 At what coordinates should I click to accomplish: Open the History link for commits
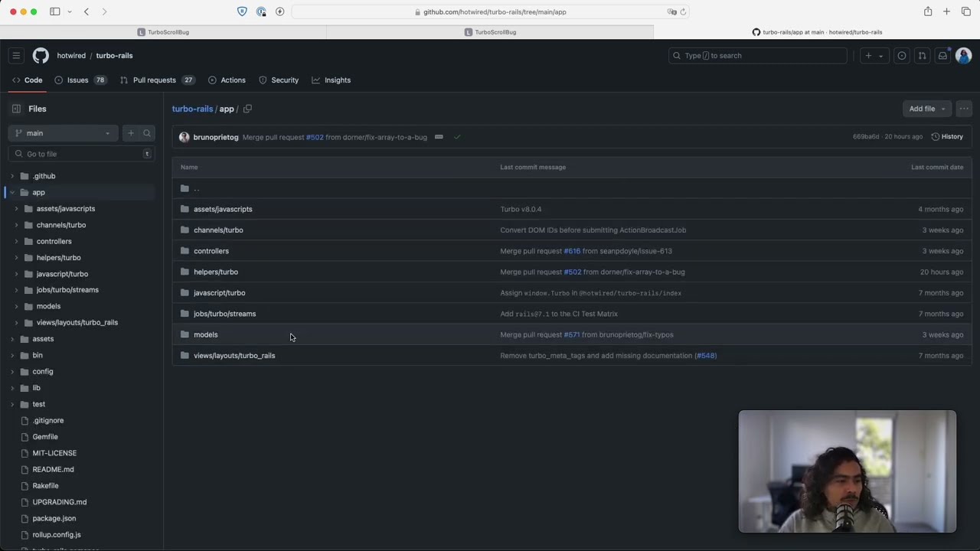point(947,137)
